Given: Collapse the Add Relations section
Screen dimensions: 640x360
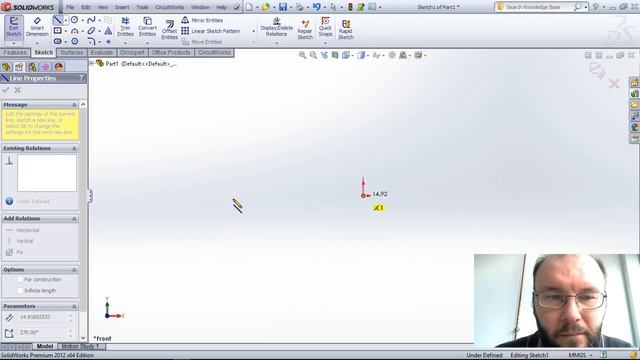Looking at the screenshot, I should click(x=74, y=219).
